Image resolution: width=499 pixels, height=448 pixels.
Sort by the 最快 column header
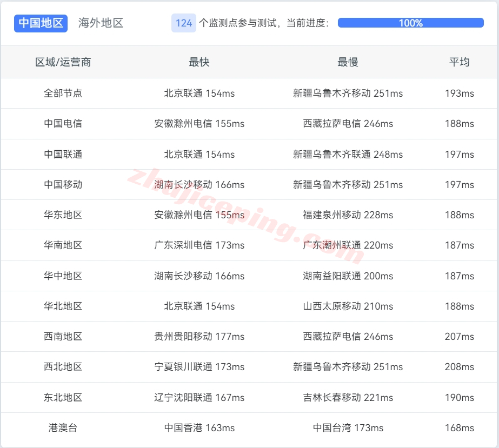pos(199,62)
